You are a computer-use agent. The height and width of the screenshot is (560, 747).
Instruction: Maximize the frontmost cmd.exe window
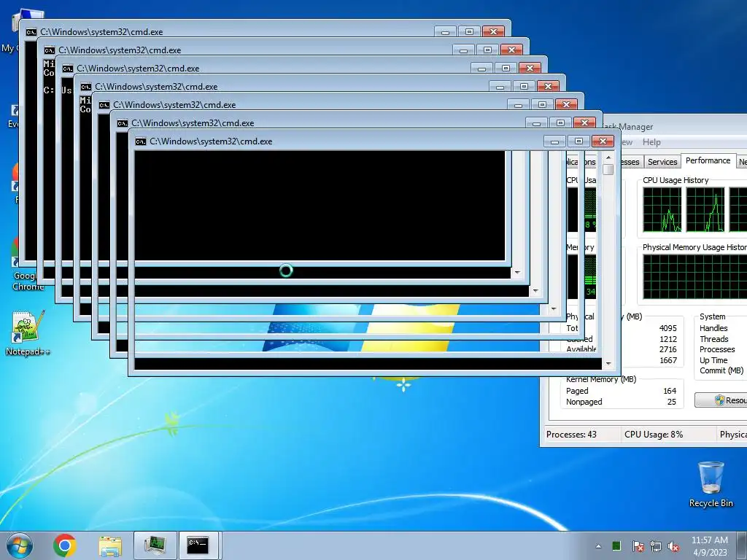click(578, 141)
